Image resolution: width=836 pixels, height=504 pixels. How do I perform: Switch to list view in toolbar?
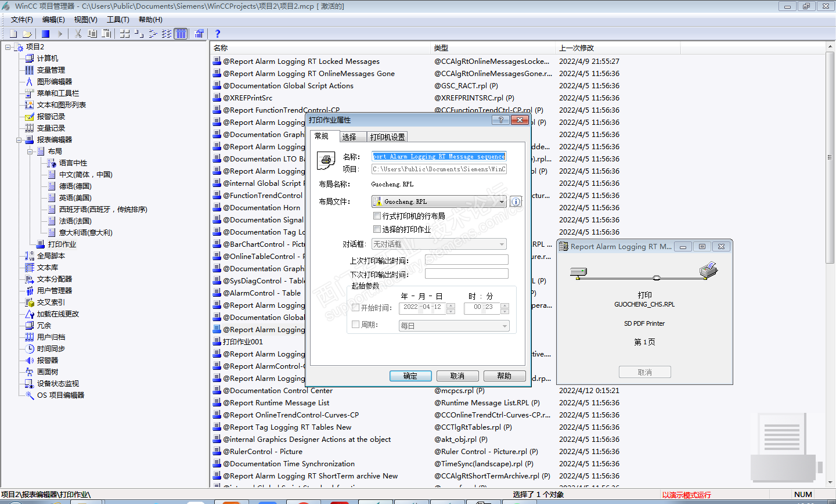click(153, 34)
